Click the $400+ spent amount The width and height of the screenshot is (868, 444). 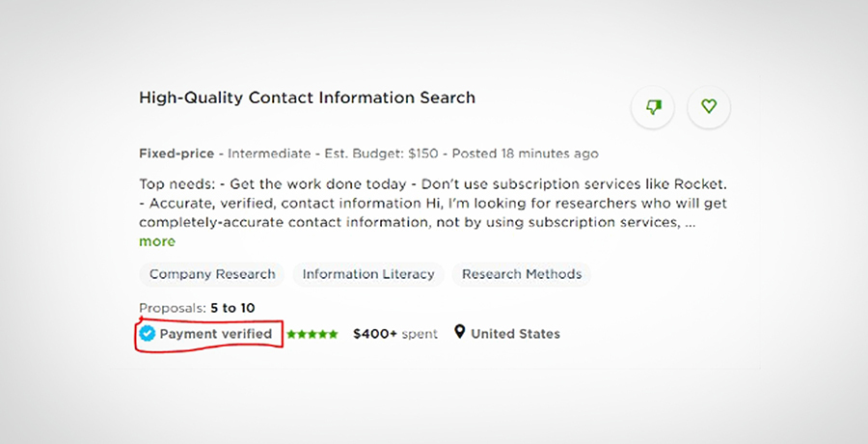395,334
